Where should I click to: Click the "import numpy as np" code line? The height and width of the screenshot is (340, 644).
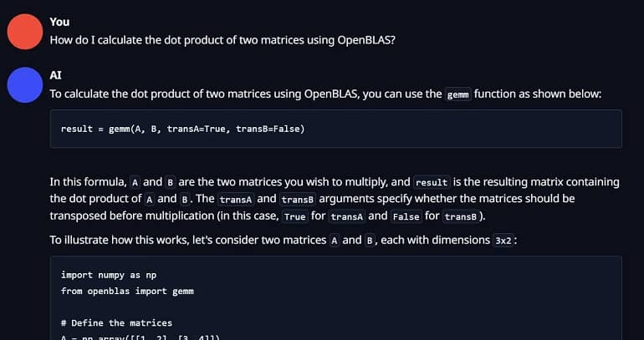(109, 275)
